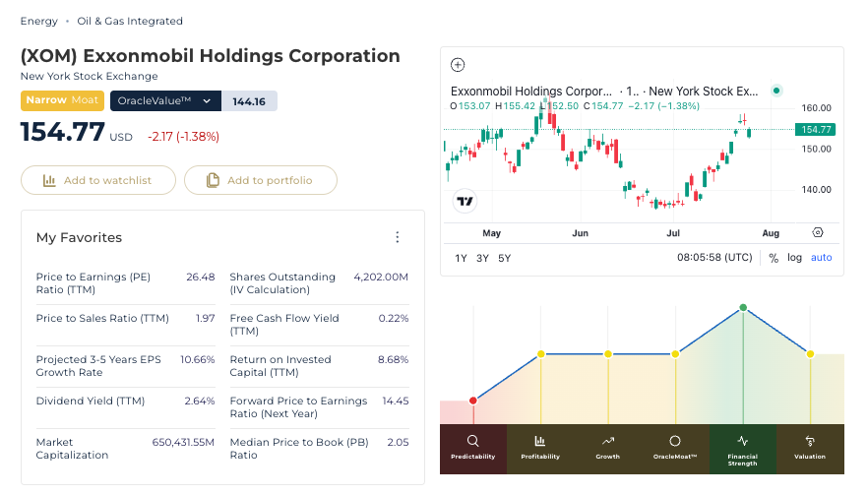Switch chart range to 5Y
This screenshot has width=868, height=495.
click(x=504, y=258)
